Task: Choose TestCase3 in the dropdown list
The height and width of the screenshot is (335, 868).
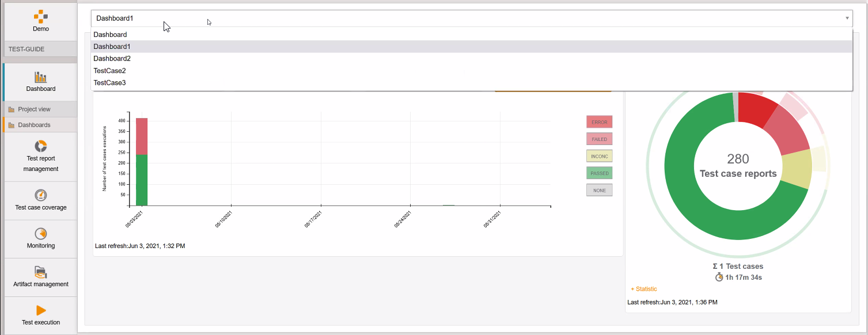Action: click(x=110, y=83)
